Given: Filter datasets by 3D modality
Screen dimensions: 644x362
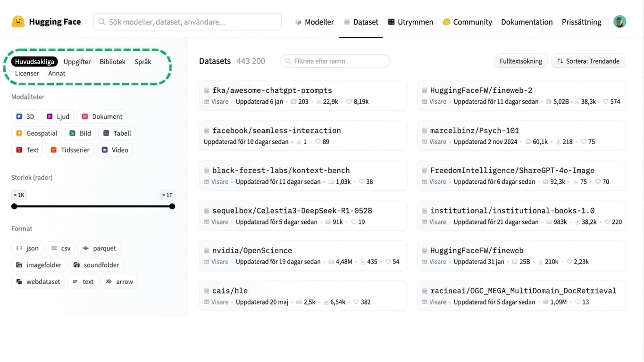Looking at the screenshot, I should pos(25,116).
